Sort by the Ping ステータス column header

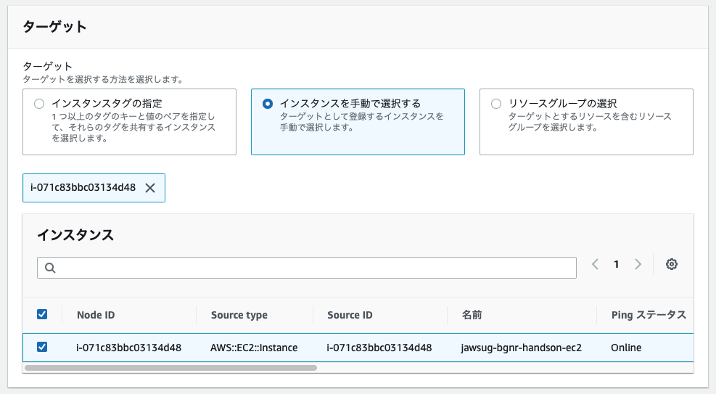[648, 315]
